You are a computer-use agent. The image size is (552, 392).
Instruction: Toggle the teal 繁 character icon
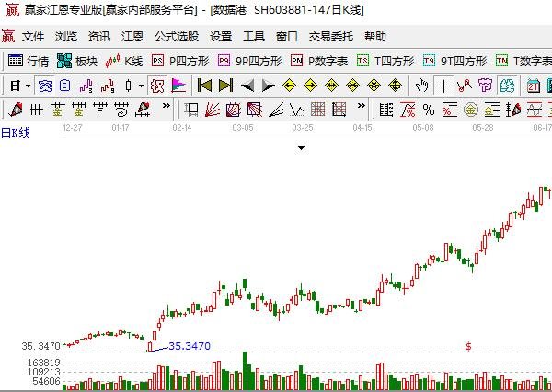[507, 86]
